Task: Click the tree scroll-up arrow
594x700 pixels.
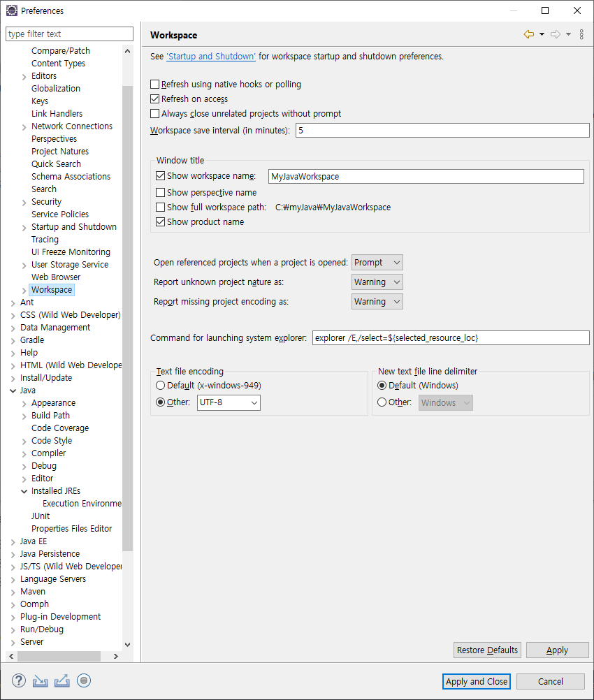Action: (127, 51)
